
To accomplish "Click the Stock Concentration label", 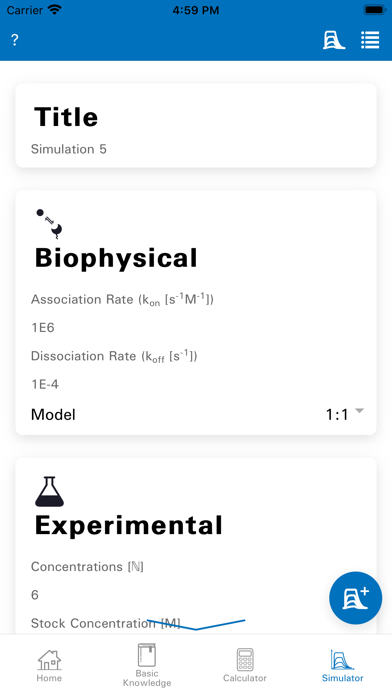I will tap(106, 623).
